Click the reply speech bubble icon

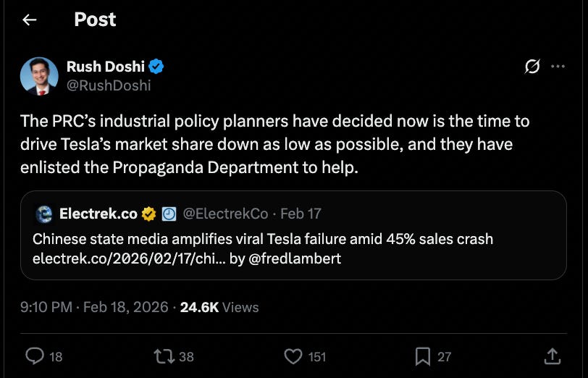pos(35,356)
